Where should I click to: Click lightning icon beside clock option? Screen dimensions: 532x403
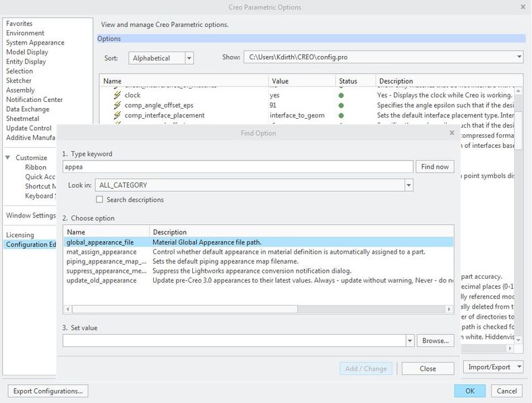pyautogui.click(x=117, y=95)
